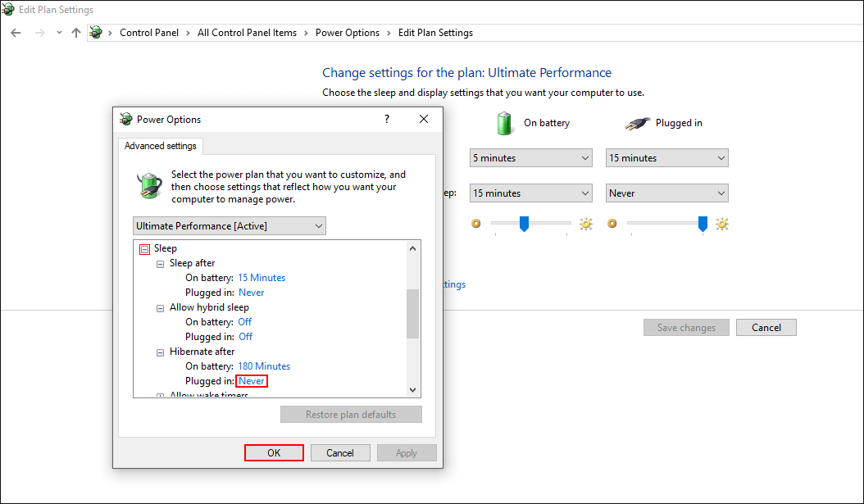Viewport: 864px width, 504px height.
Task: Click the forward navigation arrow
Action: click(x=39, y=33)
